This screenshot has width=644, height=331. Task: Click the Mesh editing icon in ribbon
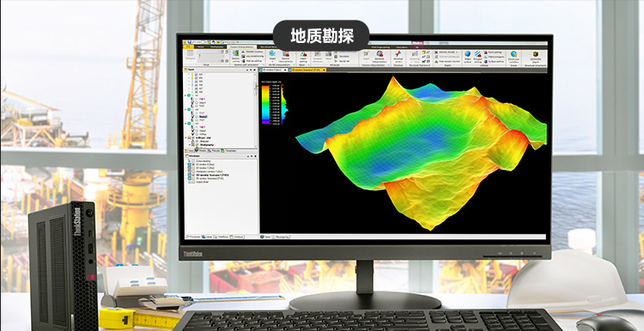[x=303, y=54]
